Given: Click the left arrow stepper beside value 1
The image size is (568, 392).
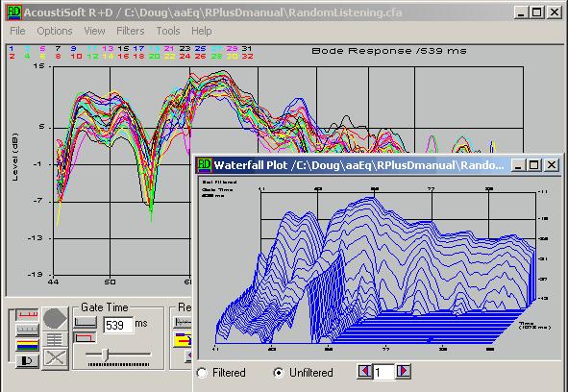Looking at the screenshot, I should [365, 372].
